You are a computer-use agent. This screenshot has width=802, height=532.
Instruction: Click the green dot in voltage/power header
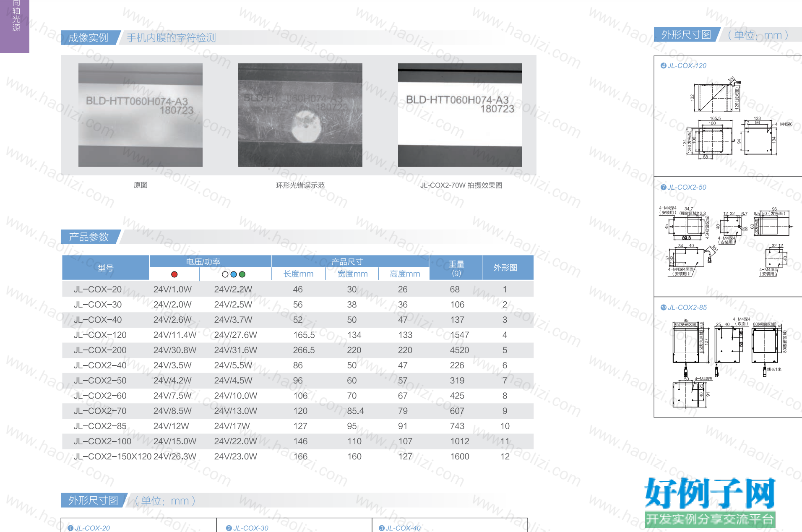[x=242, y=274]
